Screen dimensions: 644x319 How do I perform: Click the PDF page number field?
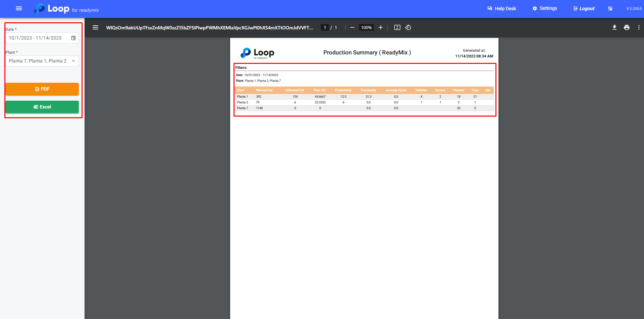tap(325, 27)
